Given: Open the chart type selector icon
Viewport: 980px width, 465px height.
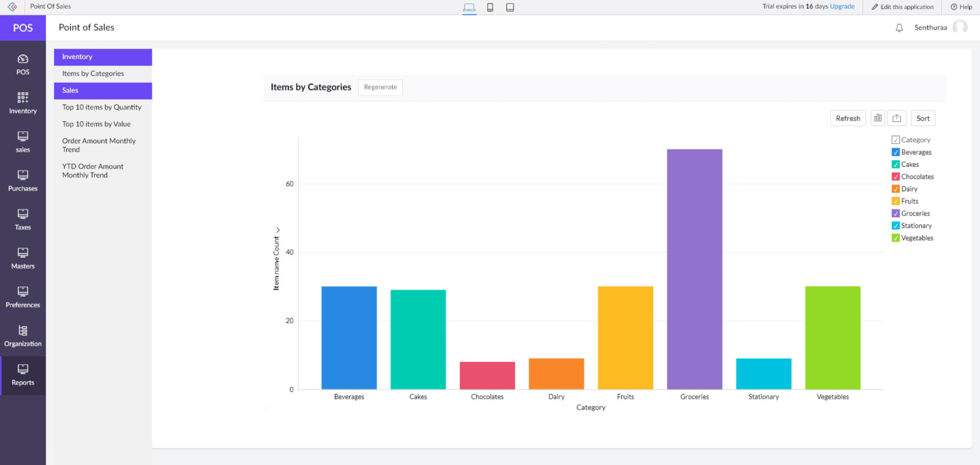Looking at the screenshot, I should (x=878, y=118).
